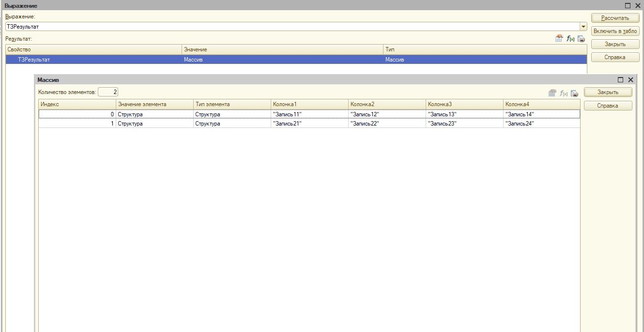Click the "Запись14" cell
The height and width of the screenshot is (332, 644).
541,114
